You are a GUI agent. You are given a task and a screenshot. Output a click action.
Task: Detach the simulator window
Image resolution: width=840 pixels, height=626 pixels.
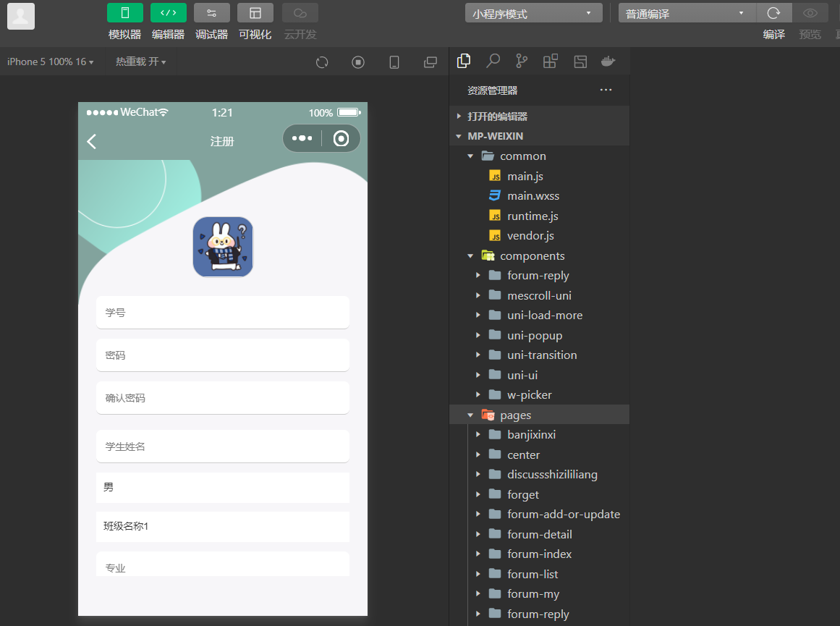pos(430,62)
